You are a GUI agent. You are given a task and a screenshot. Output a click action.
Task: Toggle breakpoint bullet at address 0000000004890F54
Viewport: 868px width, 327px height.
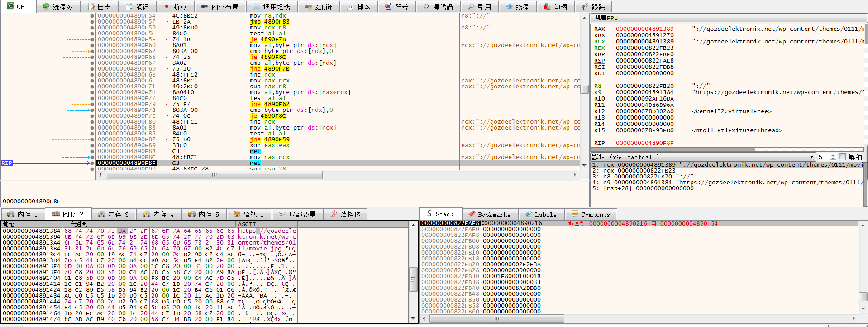pos(92,16)
